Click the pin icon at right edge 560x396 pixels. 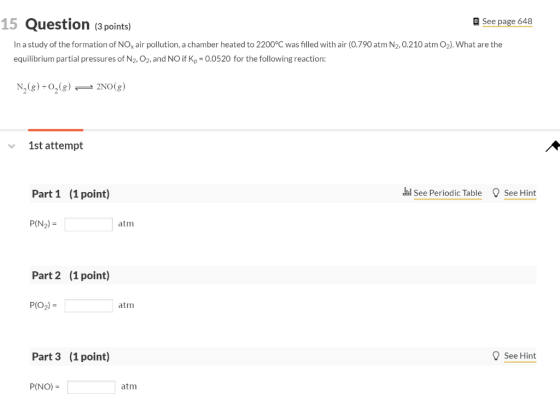(552, 146)
